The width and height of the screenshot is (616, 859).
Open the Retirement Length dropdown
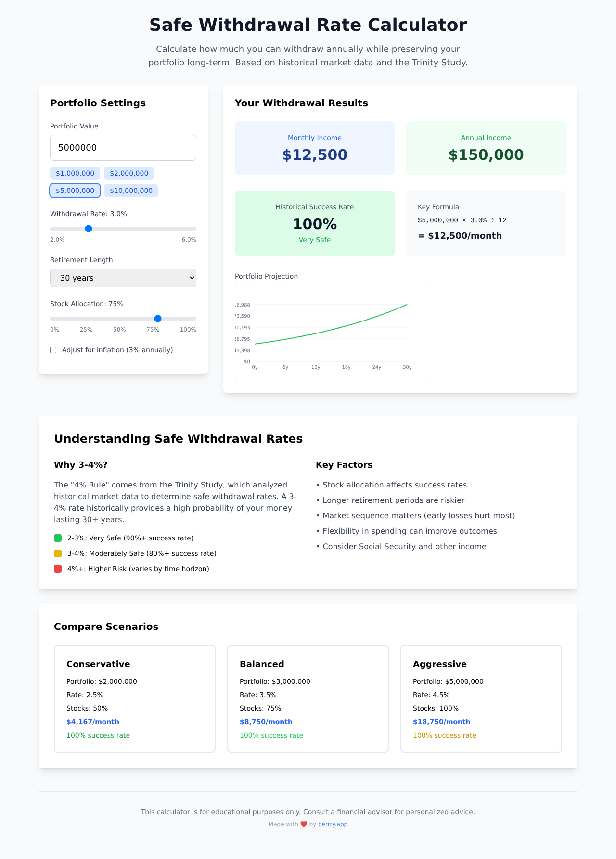point(123,278)
